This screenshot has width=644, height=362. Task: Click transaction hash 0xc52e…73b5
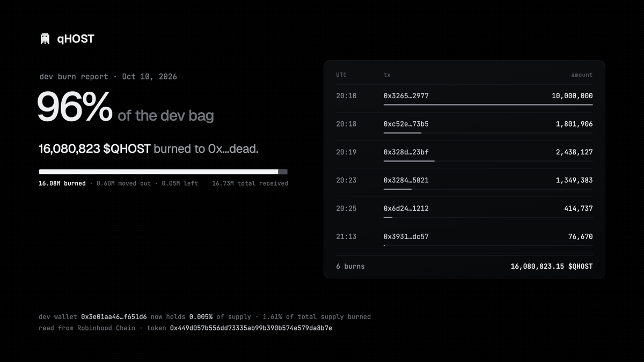coord(406,124)
